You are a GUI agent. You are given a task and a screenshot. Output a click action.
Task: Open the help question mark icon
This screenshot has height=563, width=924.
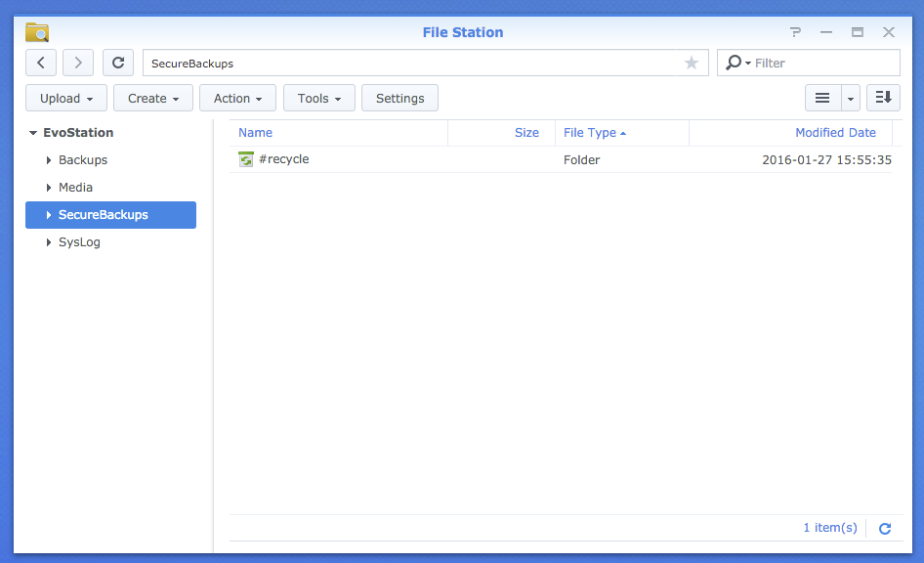tap(796, 32)
